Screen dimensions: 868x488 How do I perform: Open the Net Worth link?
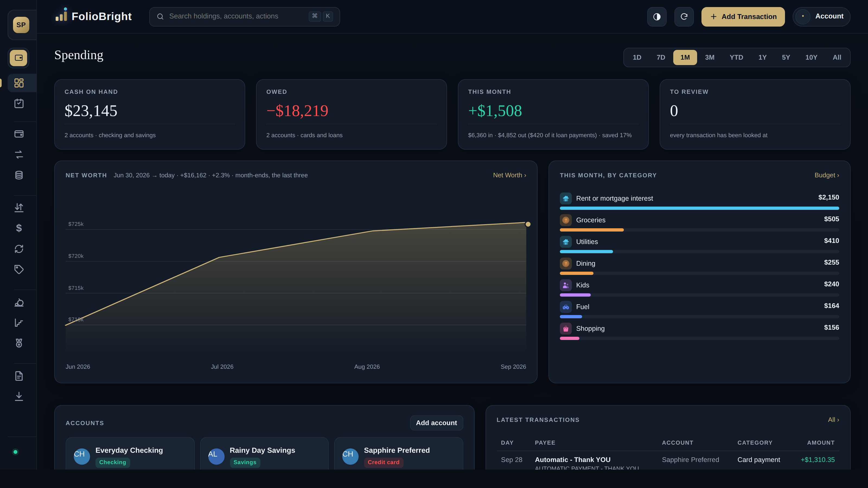(509, 175)
